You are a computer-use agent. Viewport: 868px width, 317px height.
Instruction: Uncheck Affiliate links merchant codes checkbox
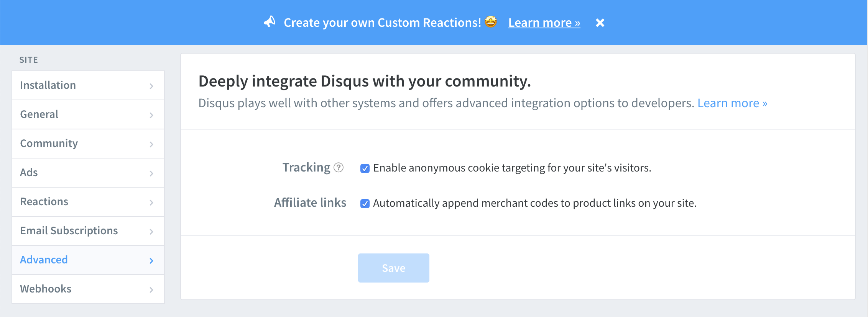coord(365,204)
